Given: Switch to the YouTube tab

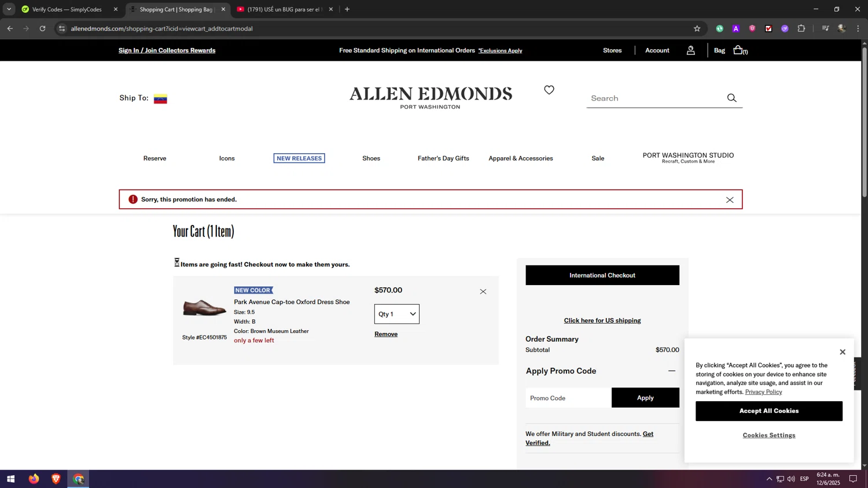Looking at the screenshot, I should click(281, 9).
